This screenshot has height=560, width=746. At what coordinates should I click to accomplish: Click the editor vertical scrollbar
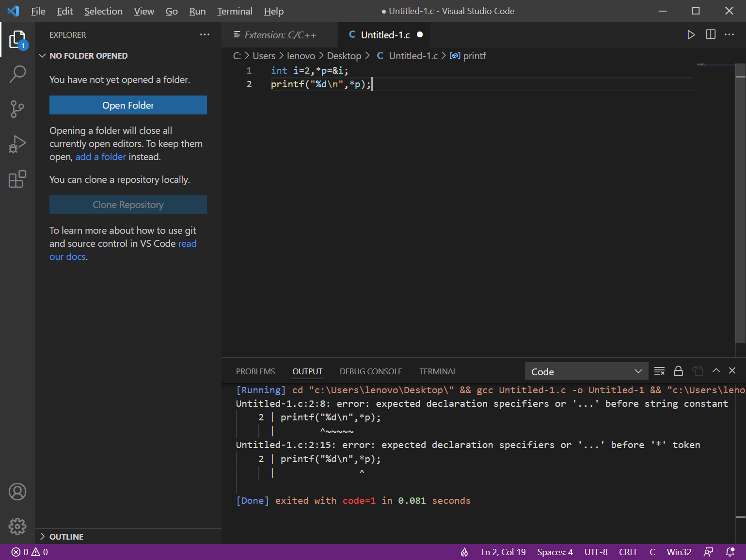[x=740, y=203]
